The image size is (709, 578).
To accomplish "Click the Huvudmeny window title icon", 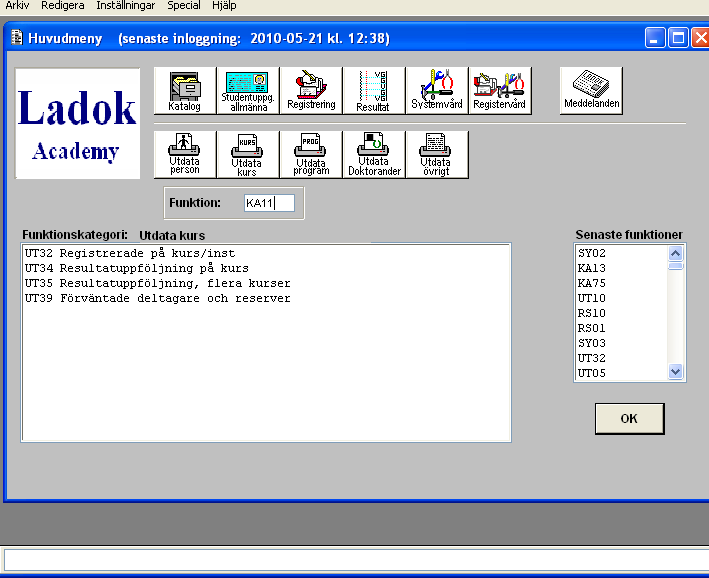I will 17,38.
